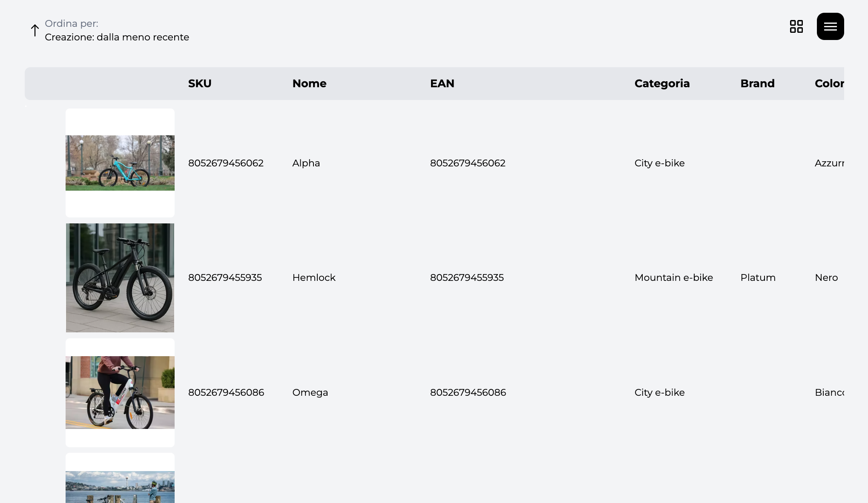This screenshot has height=503, width=868.
Task: Click the Platum brand cell
Action: point(758,277)
